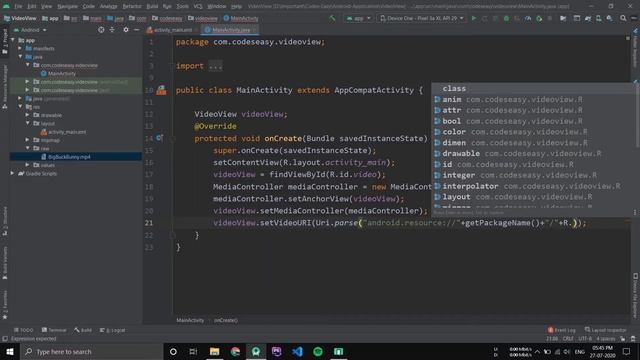Select MainActivity in the project tree
Image resolution: width=640 pixels, height=360 pixels.
(58, 73)
